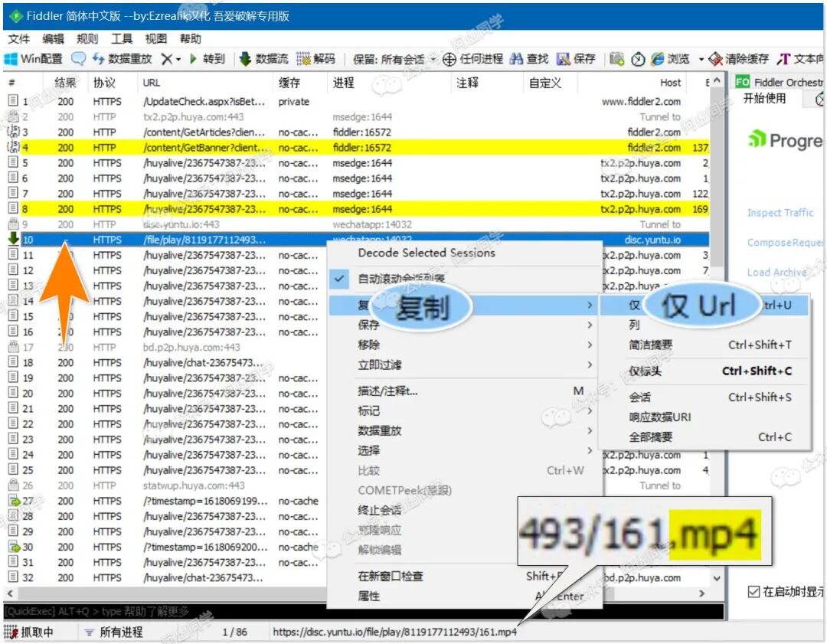The image size is (827, 644).
Task: Open the 视图 menu
Action: 155,38
